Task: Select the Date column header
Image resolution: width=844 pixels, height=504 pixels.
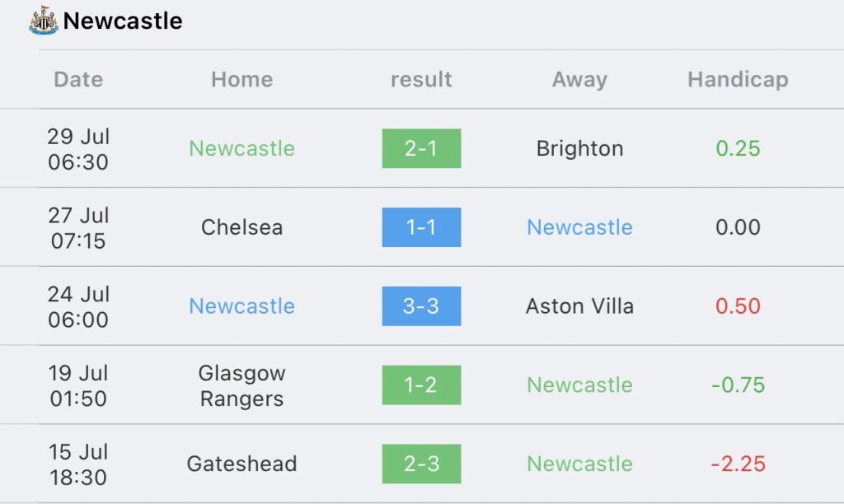Action: pyautogui.click(x=78, y=80)
